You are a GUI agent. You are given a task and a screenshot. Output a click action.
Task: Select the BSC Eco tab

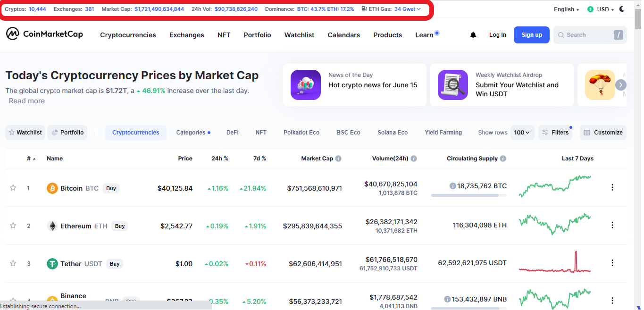(x=348, y=133)
